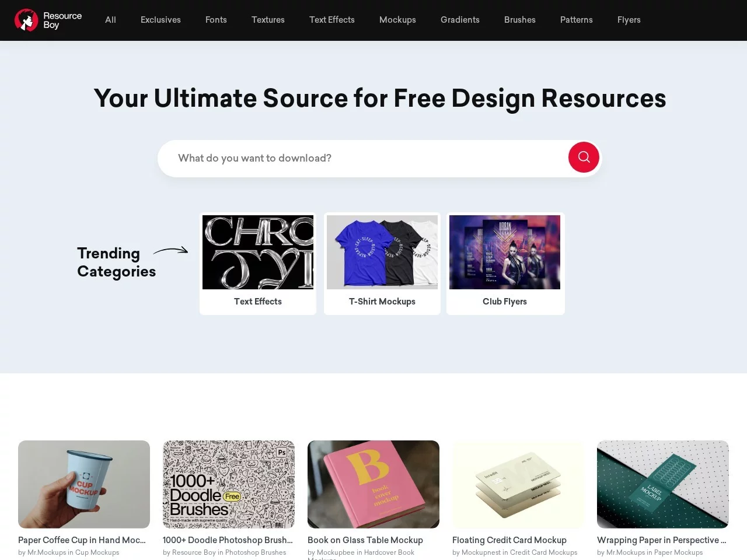Viewport: 747px width, 560px height.
Task: Select Textures in the top navigation
Action: click(268, 20)
